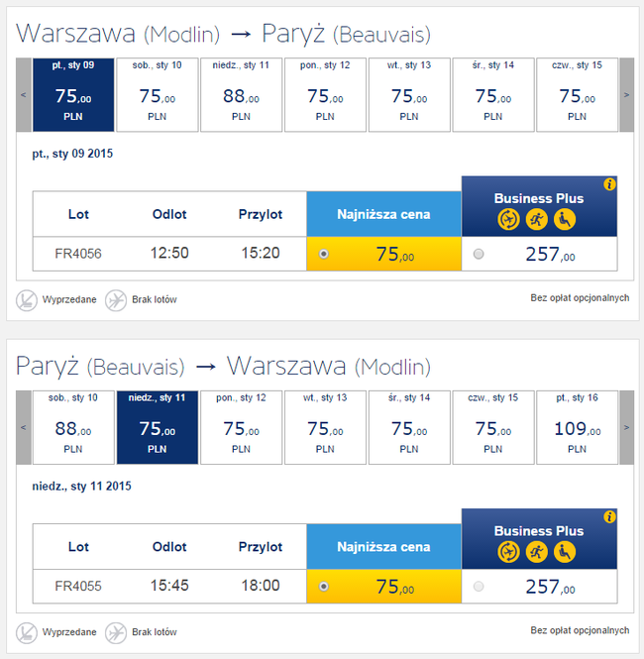Click info icon on return Business Plus header

click(609, 517)
